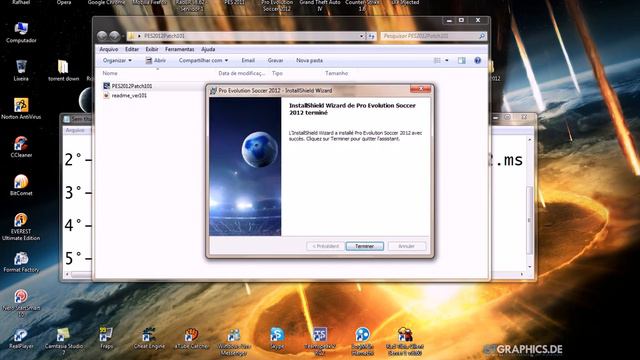Open the Cheat Engine shortcut
The image size is (640, 360).
coord(149,338)
